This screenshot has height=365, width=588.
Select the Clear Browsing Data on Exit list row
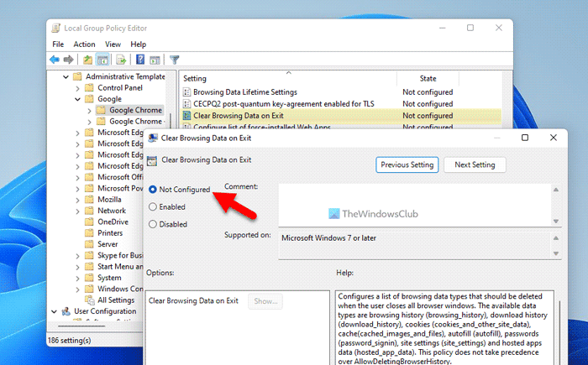[x=340, y=116]
